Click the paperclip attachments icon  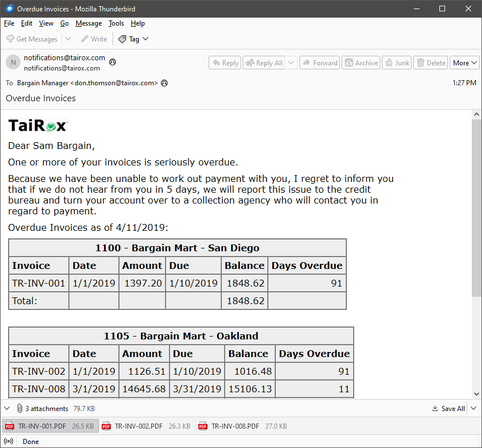pyautogui.click(x=20, y=408)
